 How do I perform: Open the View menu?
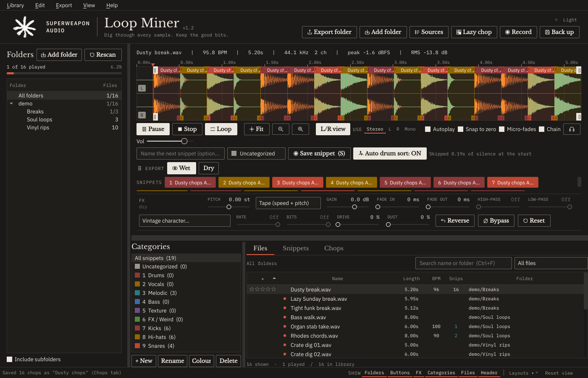pos(89,5)
